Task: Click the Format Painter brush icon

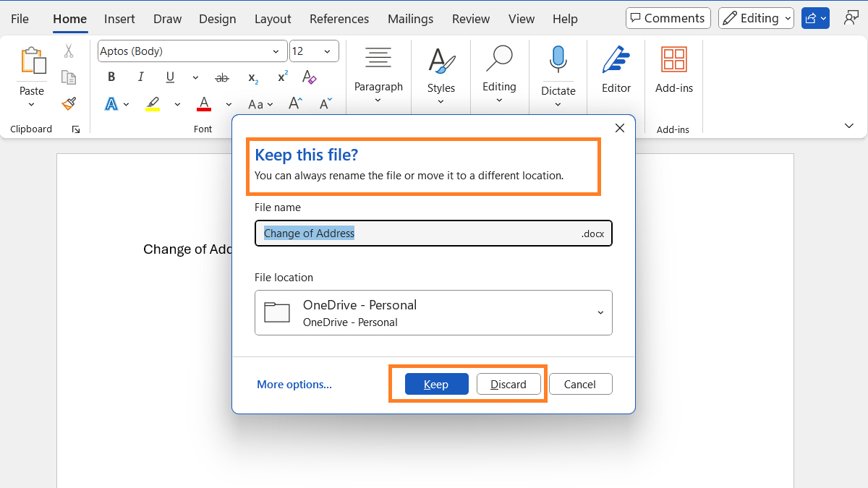Action: coord(69,104)
